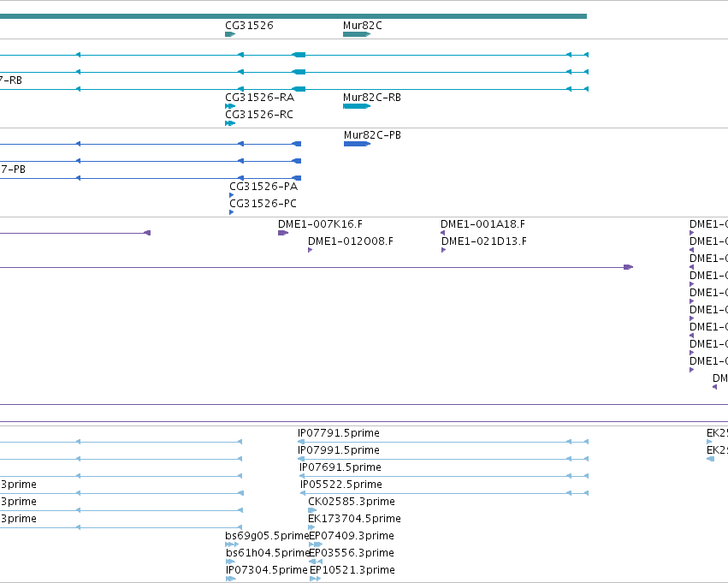Select the CG31526-PC protein label

click(263, 204)
